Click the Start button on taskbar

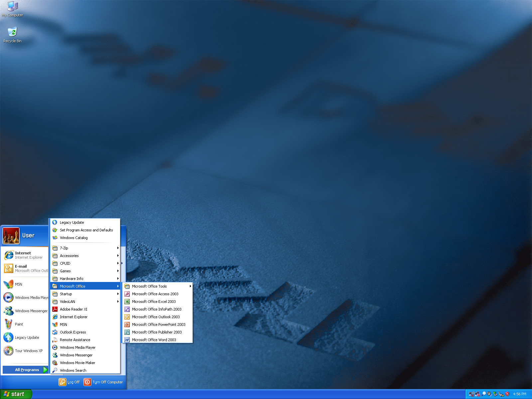pos(16,394)
